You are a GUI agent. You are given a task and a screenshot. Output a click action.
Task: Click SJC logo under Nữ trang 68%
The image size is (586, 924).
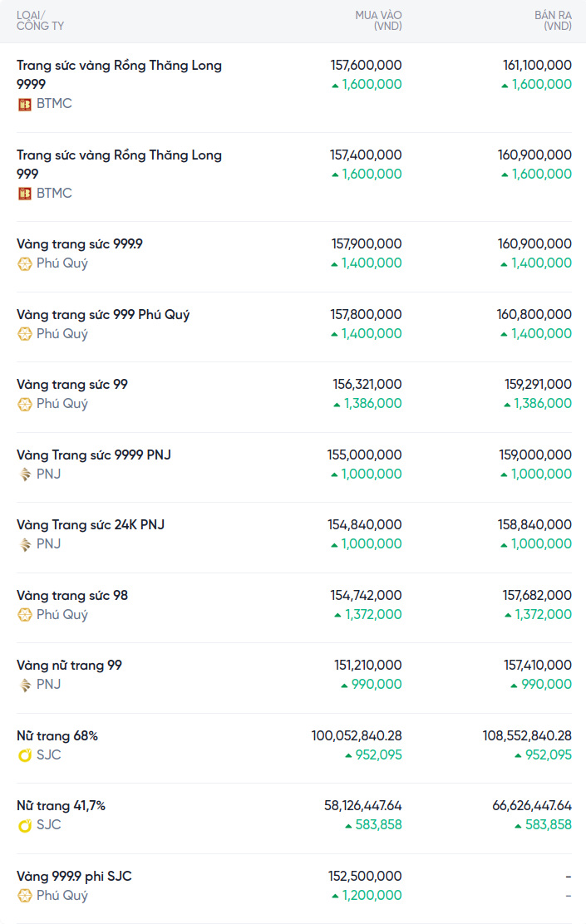click(24, 755)
